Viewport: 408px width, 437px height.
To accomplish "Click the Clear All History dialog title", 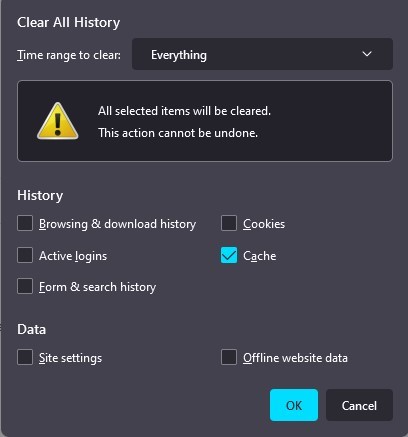I will click(69, 23).
